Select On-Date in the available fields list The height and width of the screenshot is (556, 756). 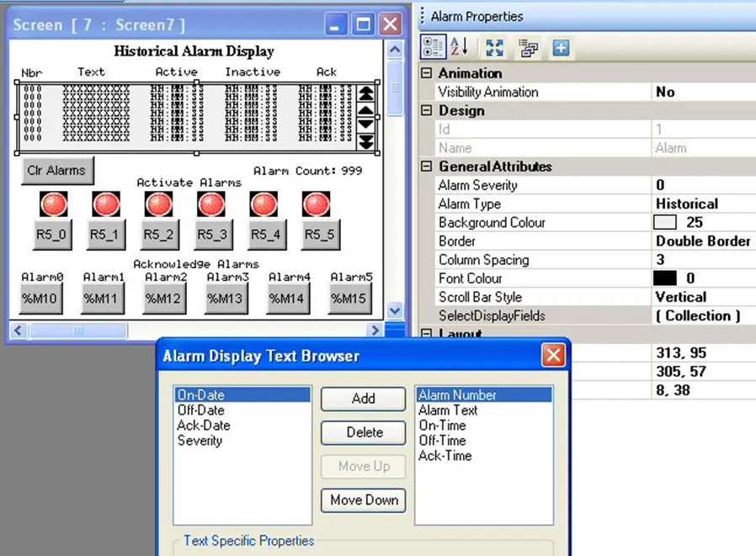pyautogui.click(x=242, y=394)
